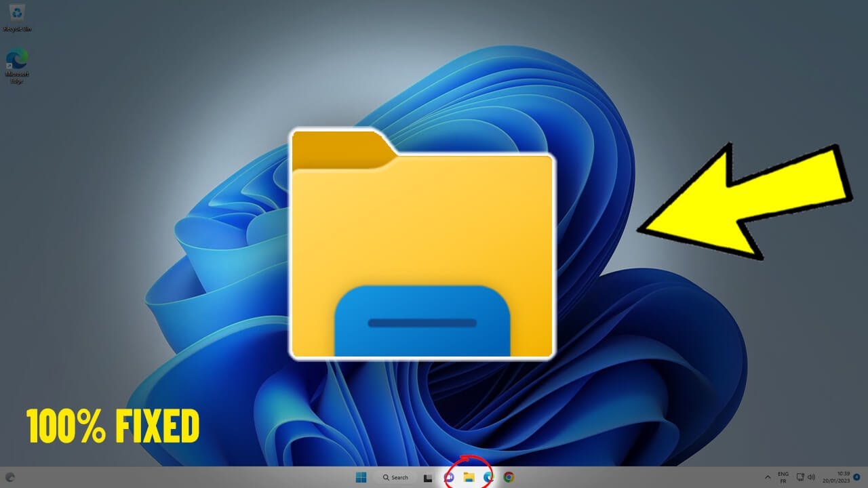Open Task View from the taskbar

click(428, 477)
